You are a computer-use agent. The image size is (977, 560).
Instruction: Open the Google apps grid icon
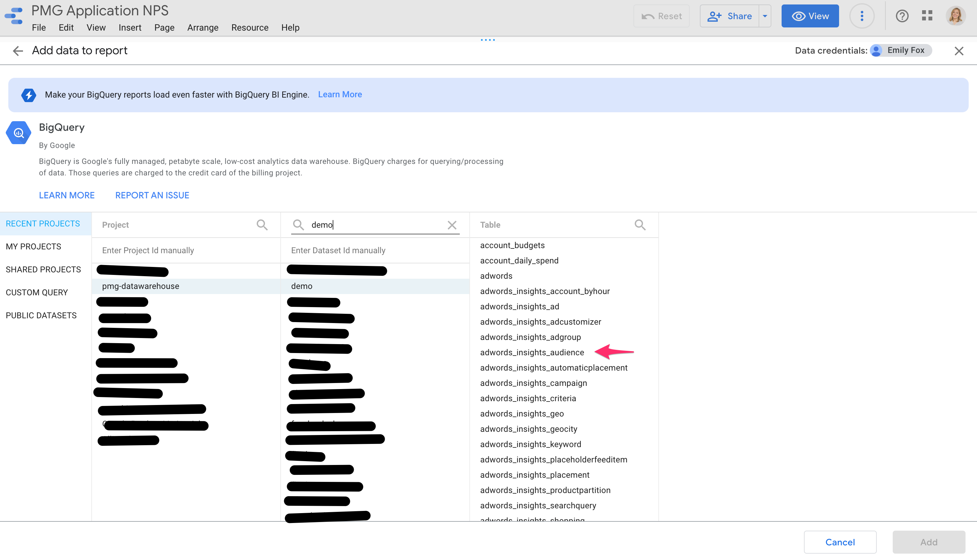(x=927, y=16)
